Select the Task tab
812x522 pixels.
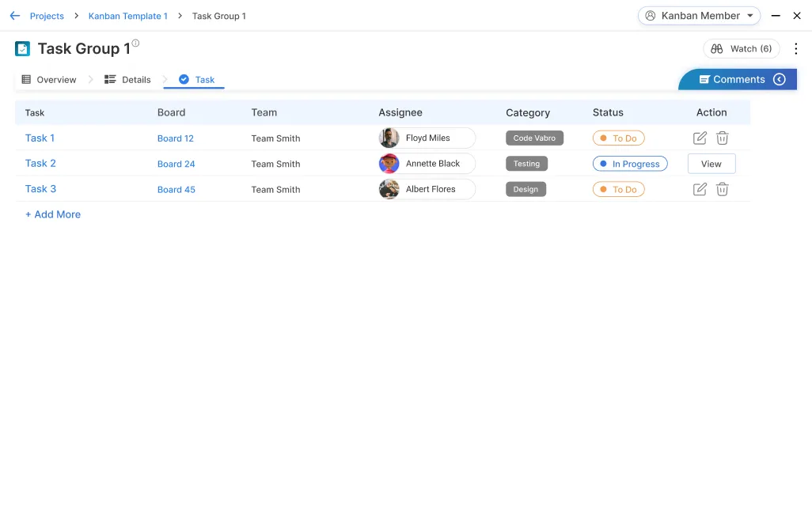[x=197, y=80]
